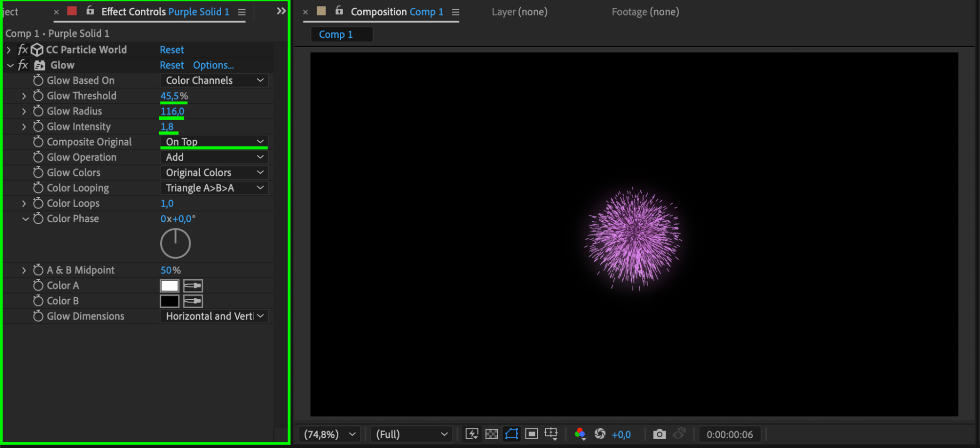Open grid and guide options icon

coord(551,434)
